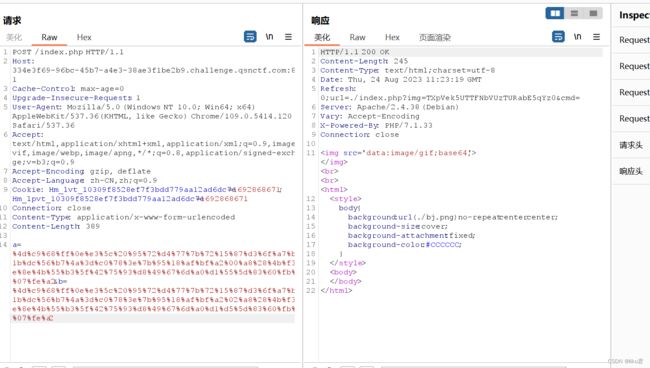Open request panel hamburger options menu
The image size is (650, 368).
[x=289, y=37]
